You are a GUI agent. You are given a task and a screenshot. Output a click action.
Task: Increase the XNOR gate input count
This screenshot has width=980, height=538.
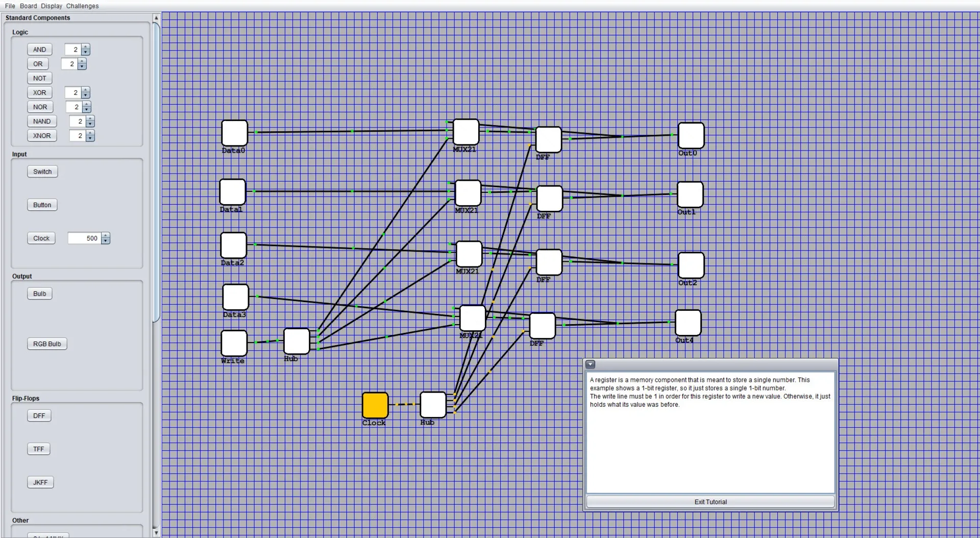(x=90, y=133)
